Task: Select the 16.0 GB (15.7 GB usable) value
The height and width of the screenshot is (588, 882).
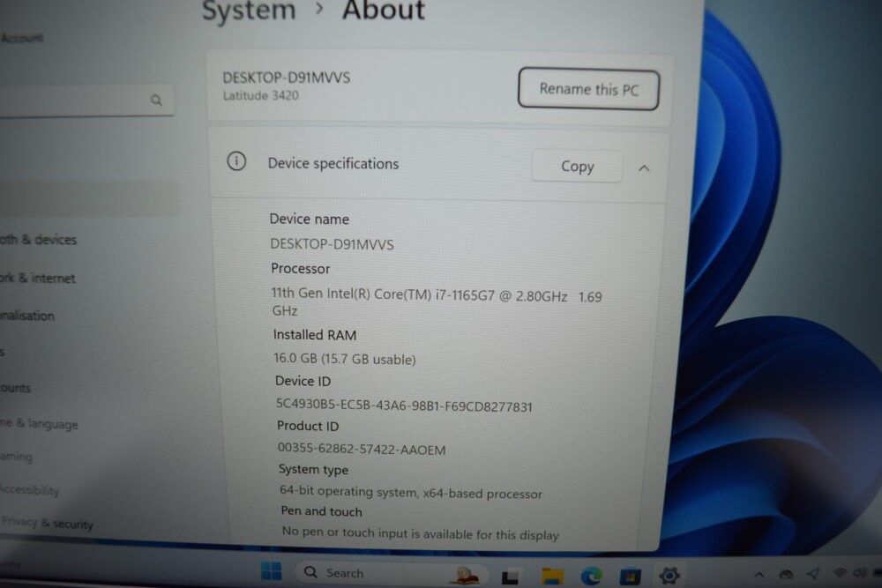Action: 344,359
